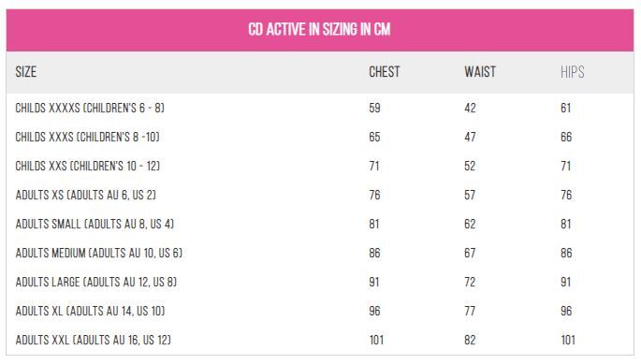The width and height of the screenshot is (641, 364).
Task: Click the WAIST column header
Action: (x=480, y=72)
